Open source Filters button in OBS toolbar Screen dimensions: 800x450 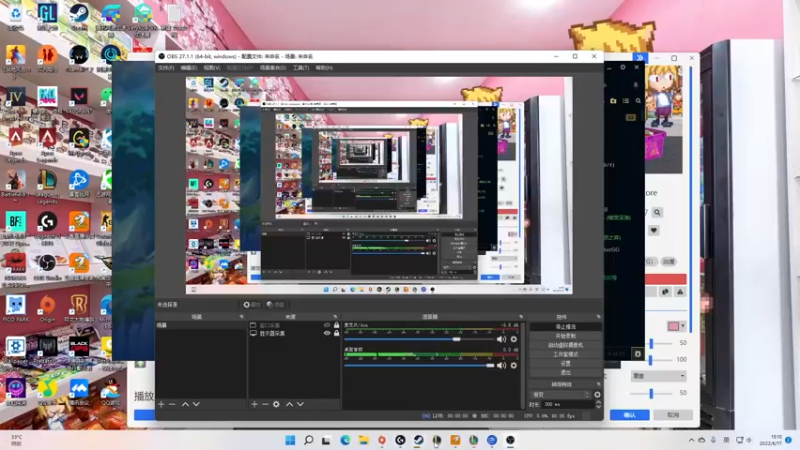tap(276, 305)
